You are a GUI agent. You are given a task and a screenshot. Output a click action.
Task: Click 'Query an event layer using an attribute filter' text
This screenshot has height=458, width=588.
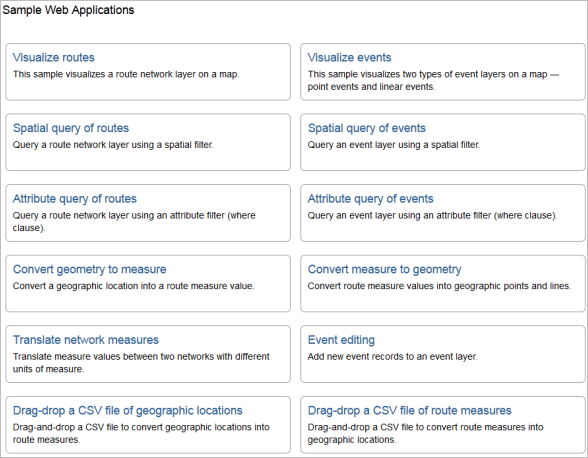click(x=432, y=215)
